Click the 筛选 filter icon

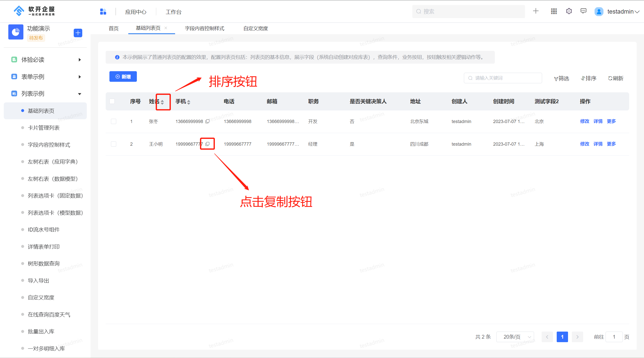pos(561,78)
